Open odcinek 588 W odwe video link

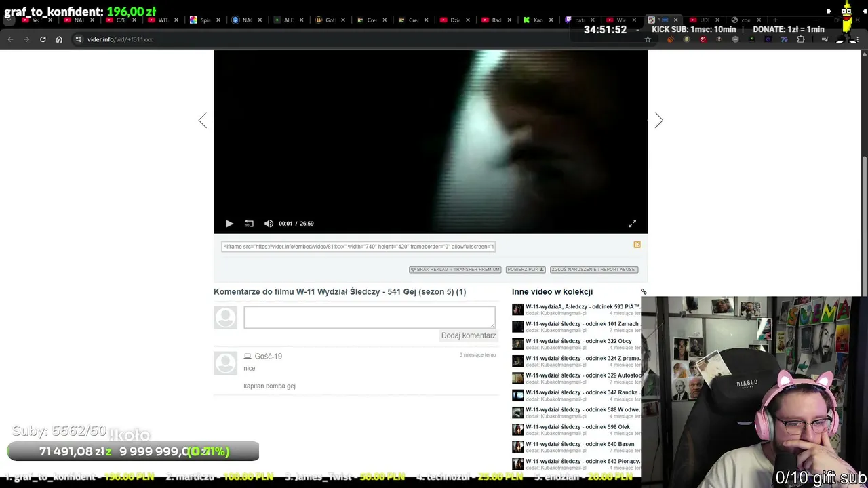click(583, 410)
